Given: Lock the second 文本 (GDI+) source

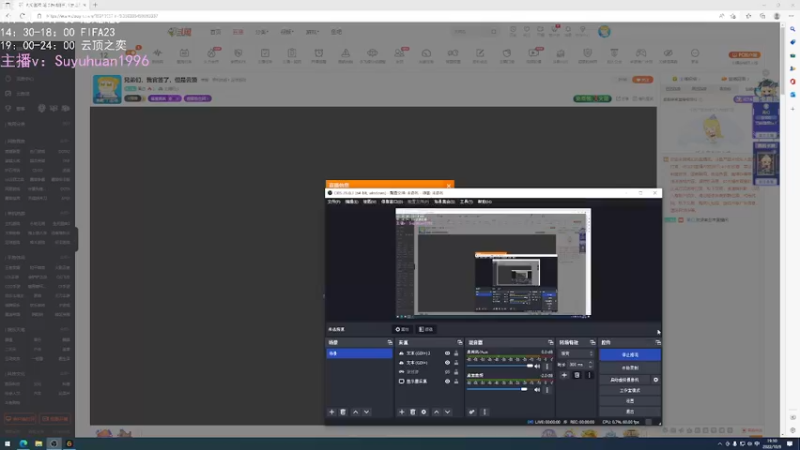Looking at the screenshot, I should click(456, 363).
